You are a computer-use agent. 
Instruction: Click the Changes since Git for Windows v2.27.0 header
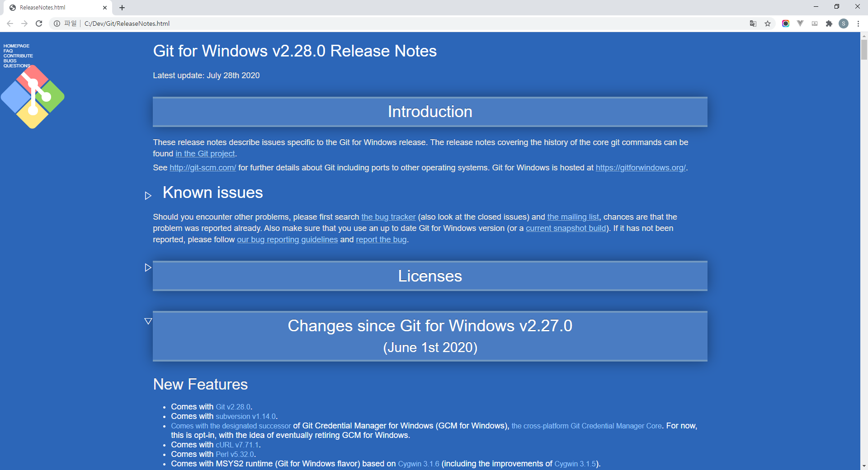430,336
